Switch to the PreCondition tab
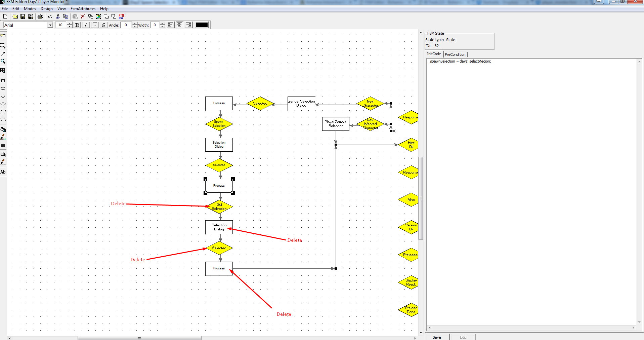Image resolution: width=644 pixels, height=340 pixels. [455, 54]
